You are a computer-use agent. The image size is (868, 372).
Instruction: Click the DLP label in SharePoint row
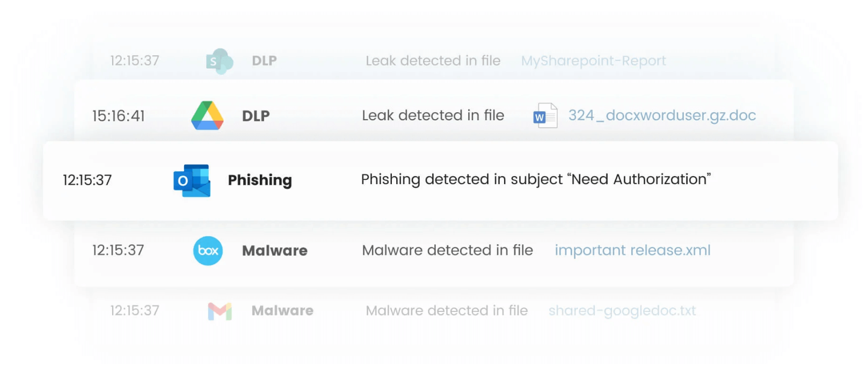[265, 61]
